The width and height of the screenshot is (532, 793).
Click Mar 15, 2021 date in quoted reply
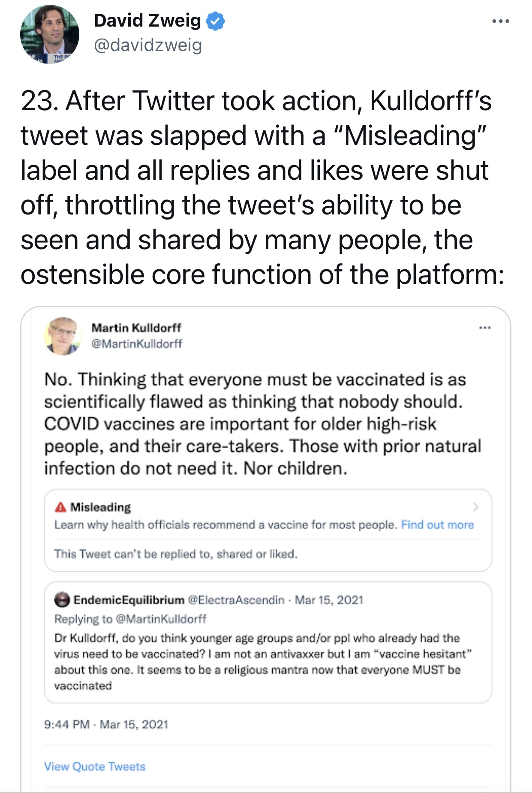click(x=329, y=600)
